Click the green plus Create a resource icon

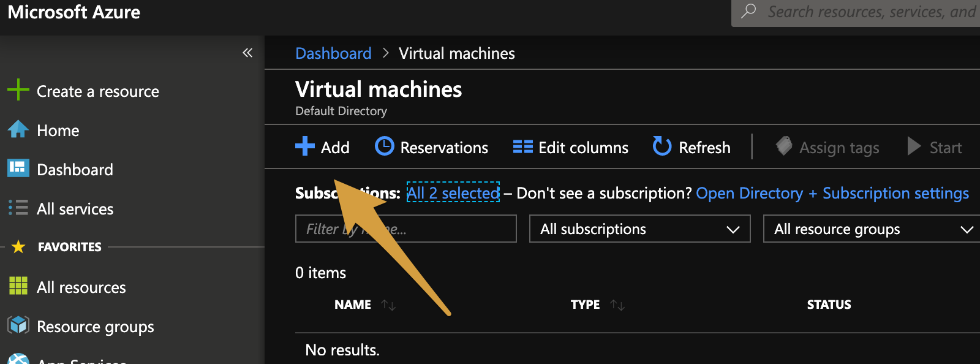tap(18, 90)
